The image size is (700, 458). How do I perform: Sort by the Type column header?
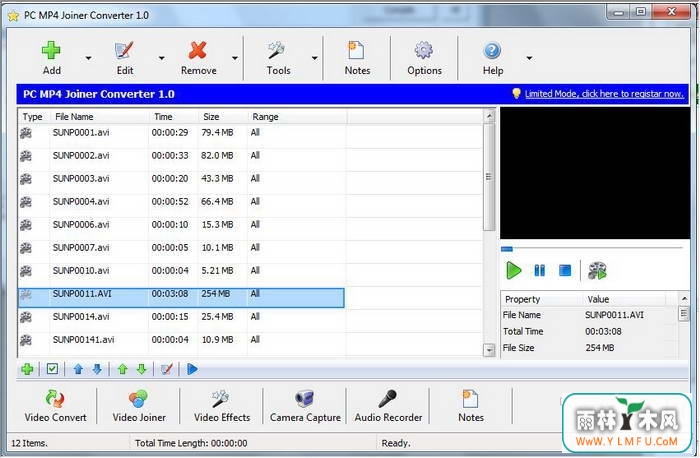click(34, 117)
